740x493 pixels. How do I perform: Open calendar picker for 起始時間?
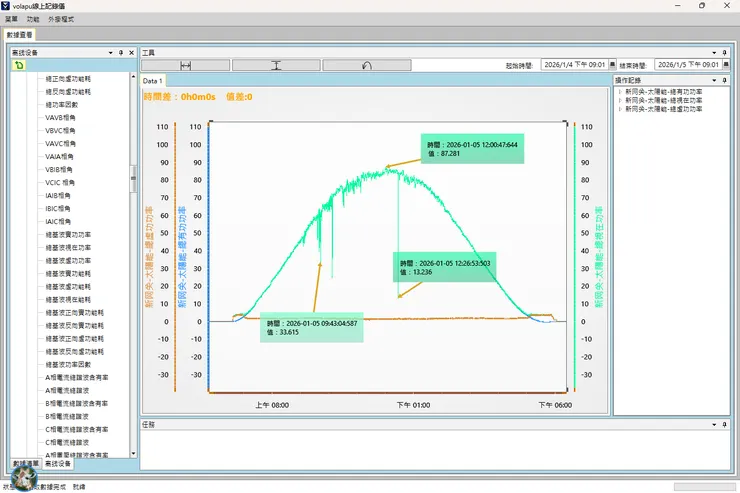tap(612, 65)
